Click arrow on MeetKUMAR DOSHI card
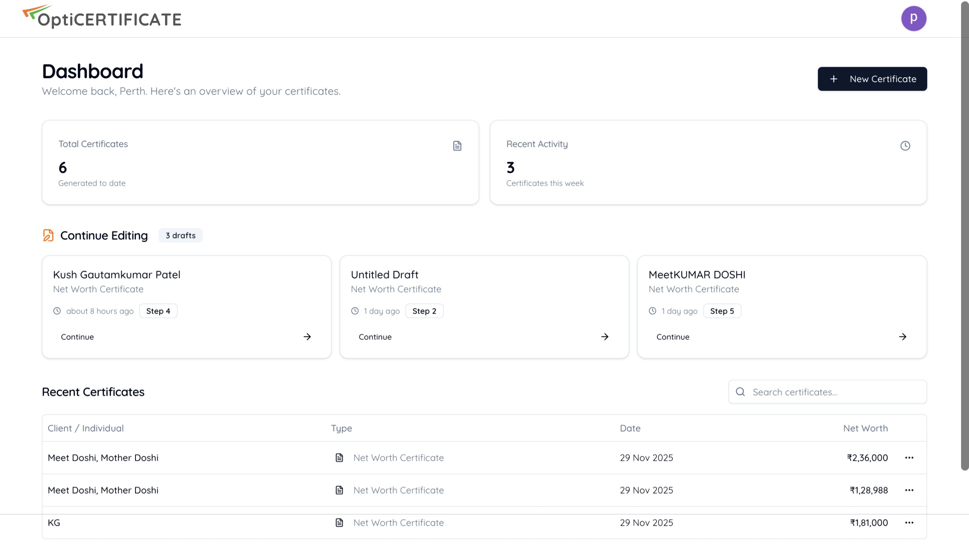 coord(902,337)
